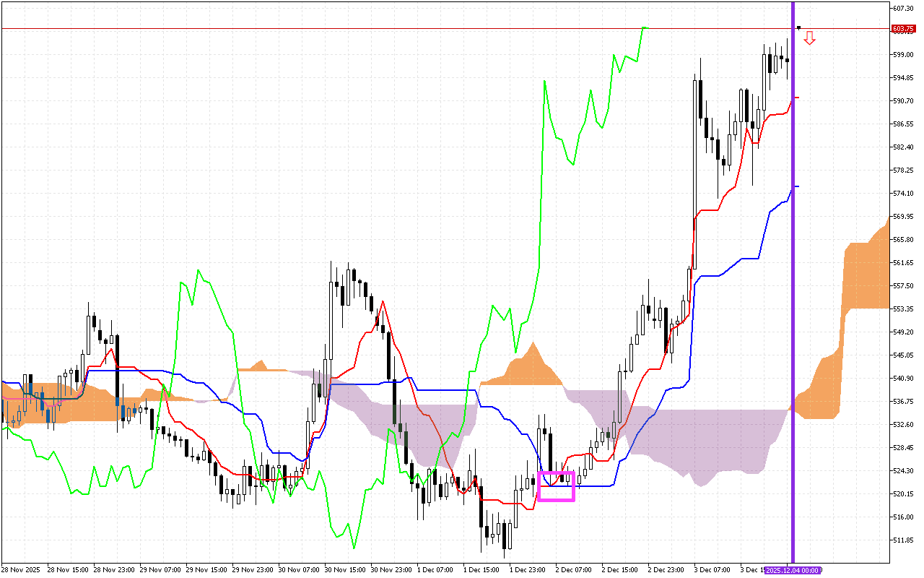Viewport: 924px width, 578px height.
Task: Click the latest small black candle at 603.75
Action: click(799, 27)
